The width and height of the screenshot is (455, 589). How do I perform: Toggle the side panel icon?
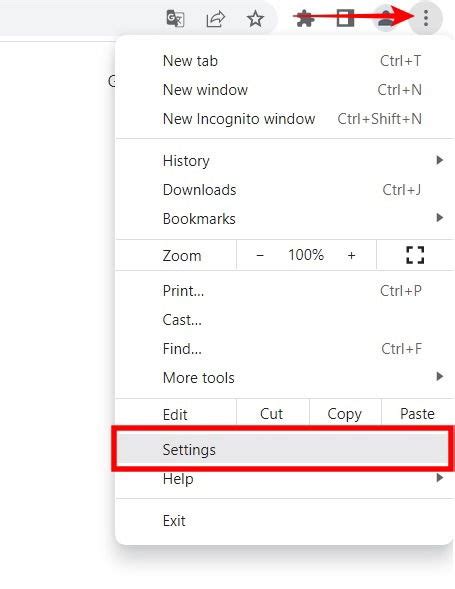coord(345,18)
